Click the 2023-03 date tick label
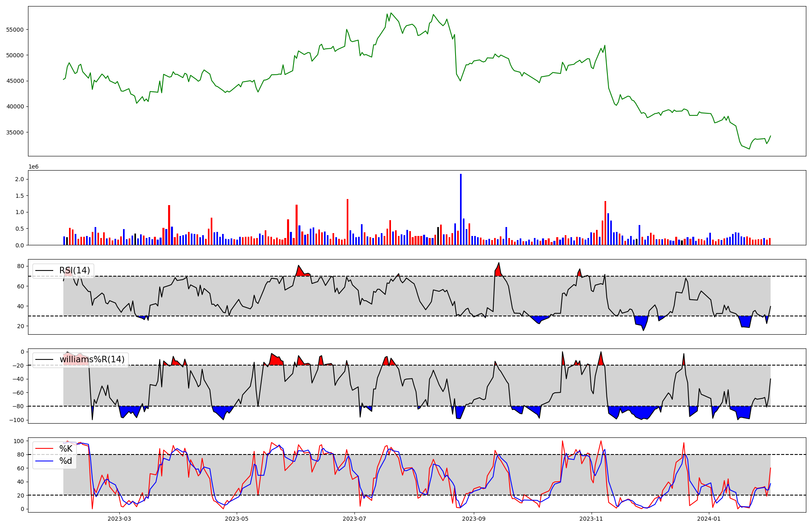Viewport: 812px width, 528px height. pyautogui.click(x=119, y=518)
